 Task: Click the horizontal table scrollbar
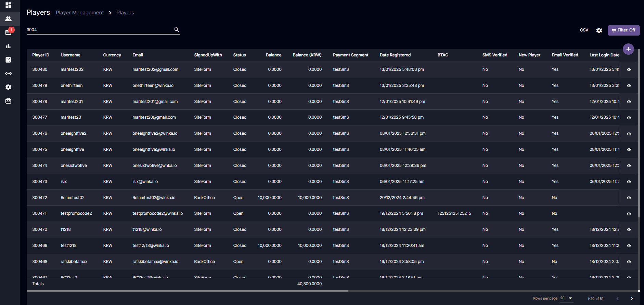[x=188, y=291]
